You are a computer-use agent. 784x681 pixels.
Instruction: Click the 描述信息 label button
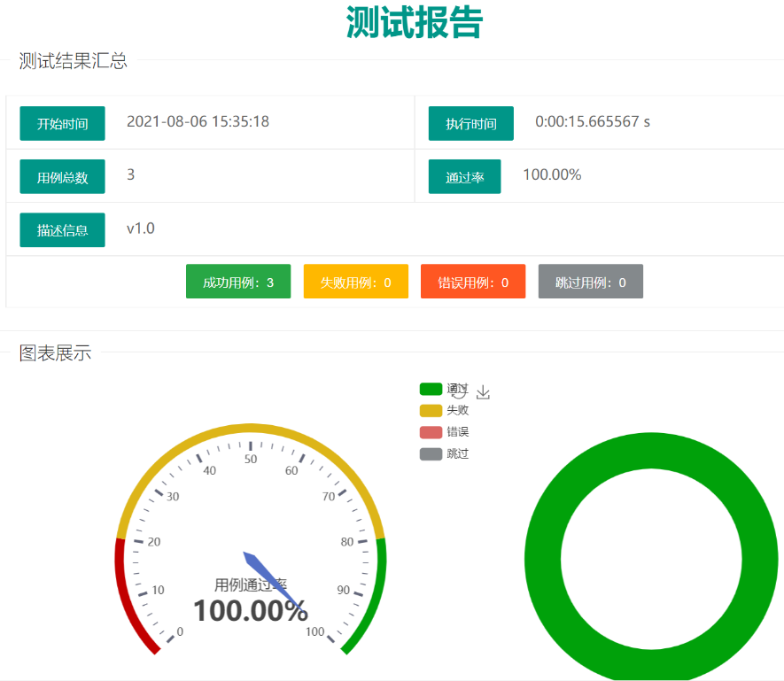[62, 229]
